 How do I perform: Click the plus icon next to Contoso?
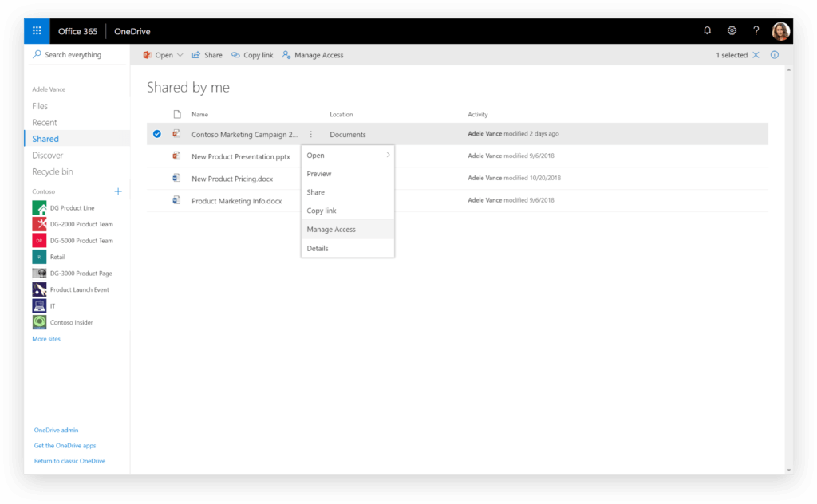pyautogui.click(x=118, y=191)
